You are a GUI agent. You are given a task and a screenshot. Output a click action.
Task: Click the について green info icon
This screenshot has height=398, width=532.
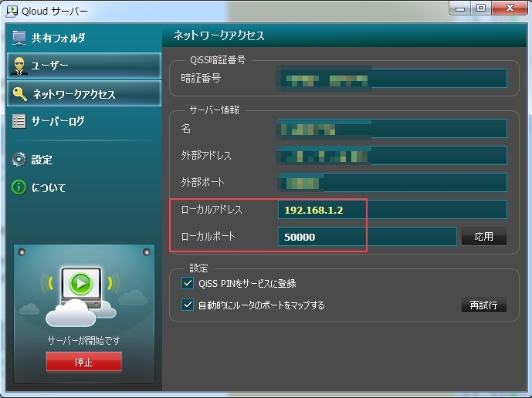tap(19, 187)
